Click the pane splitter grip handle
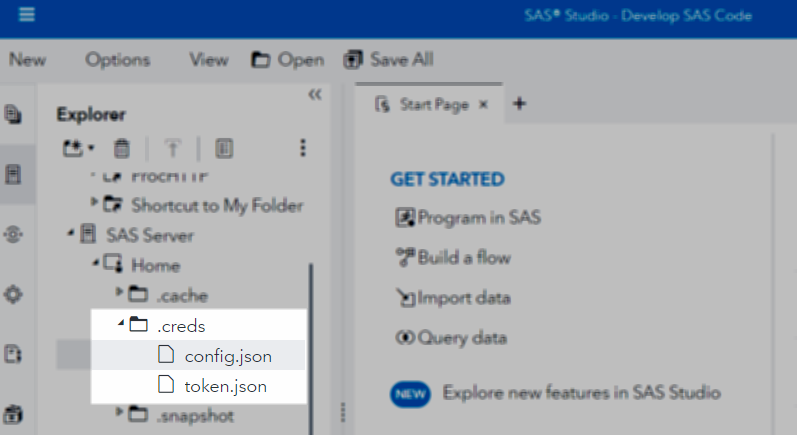The image size is (797, 435). coord(343,413)
